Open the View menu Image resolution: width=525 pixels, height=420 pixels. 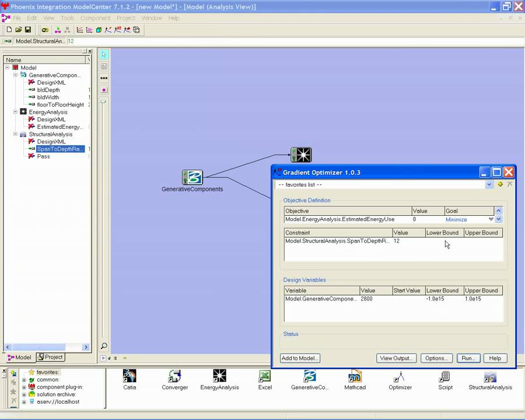(x=48, y=18)
